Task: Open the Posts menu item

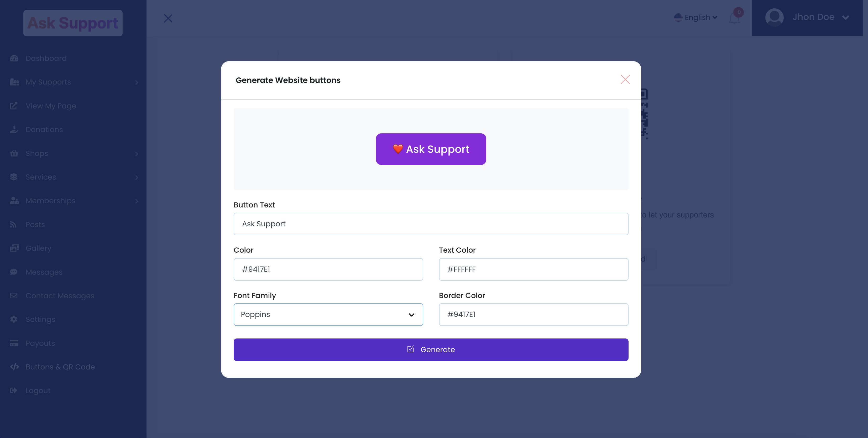Action: coord(35,225)
